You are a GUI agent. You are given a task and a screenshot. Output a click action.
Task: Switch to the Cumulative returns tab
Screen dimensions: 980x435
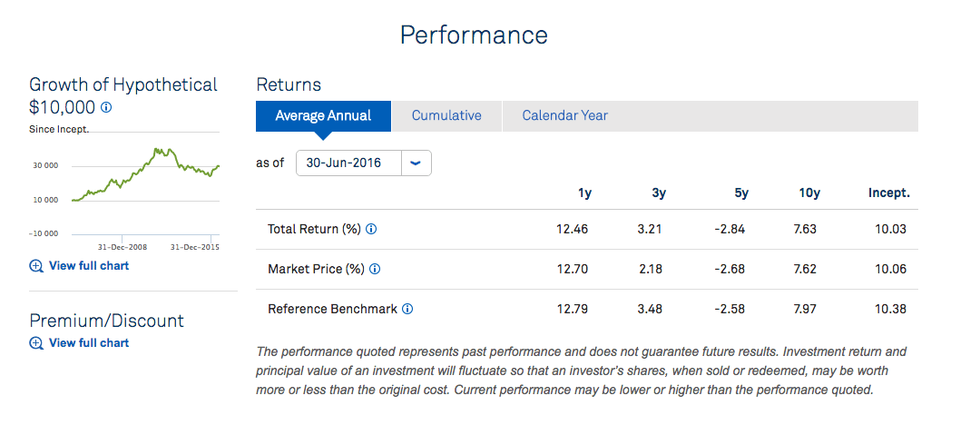446,116
